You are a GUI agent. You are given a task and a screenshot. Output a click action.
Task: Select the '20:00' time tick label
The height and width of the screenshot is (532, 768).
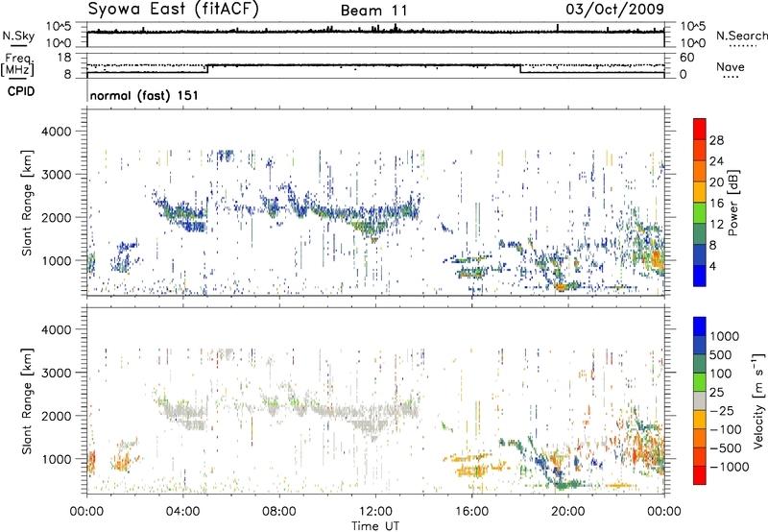(x=568, y=512)
